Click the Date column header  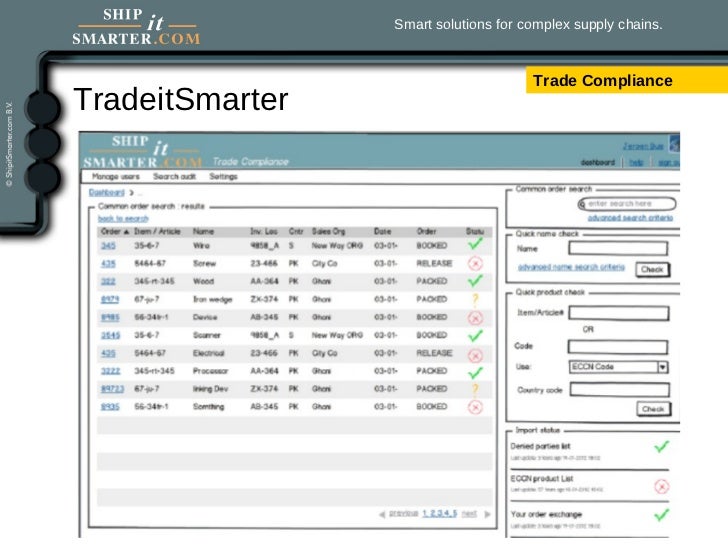tap(383, 231)
